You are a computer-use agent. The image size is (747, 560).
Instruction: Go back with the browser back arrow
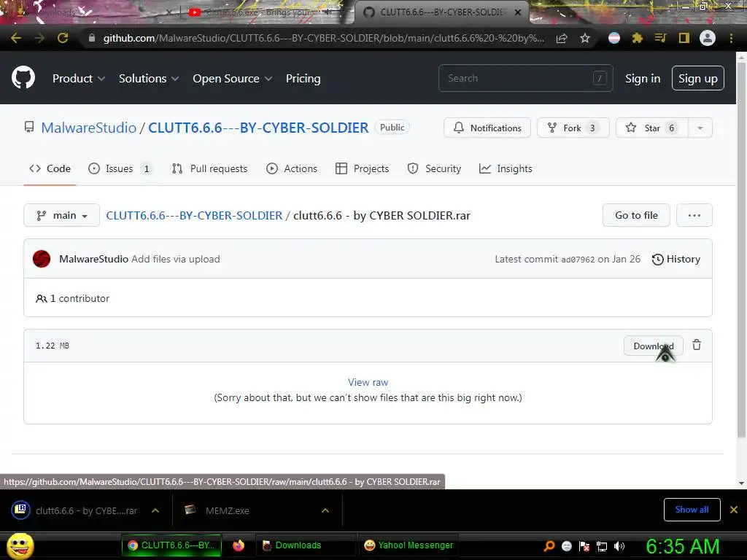tap(16, 38)
